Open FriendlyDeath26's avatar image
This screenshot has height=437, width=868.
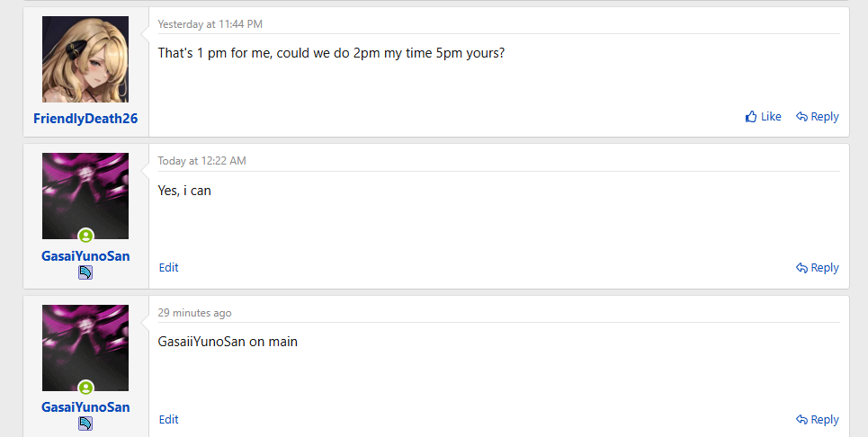tap(85, 59)
